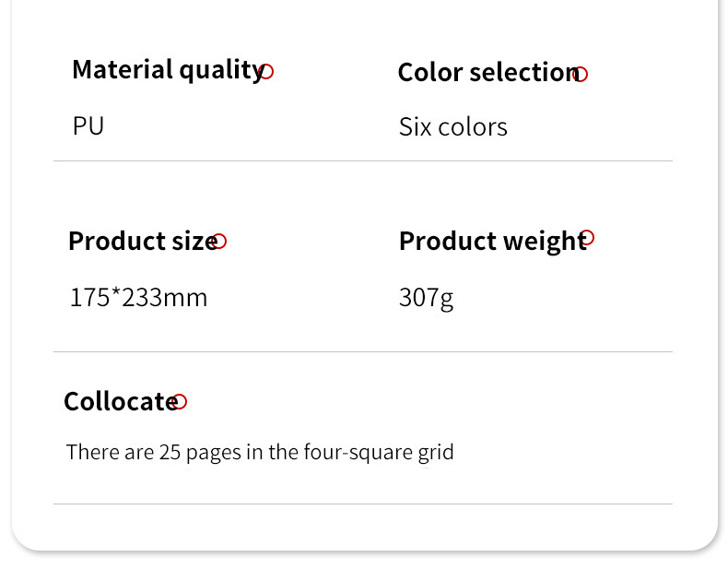Select the four-square grid phrase
Image resolution: width=728 pixels, height=581 pixels.
click(379, 452)
